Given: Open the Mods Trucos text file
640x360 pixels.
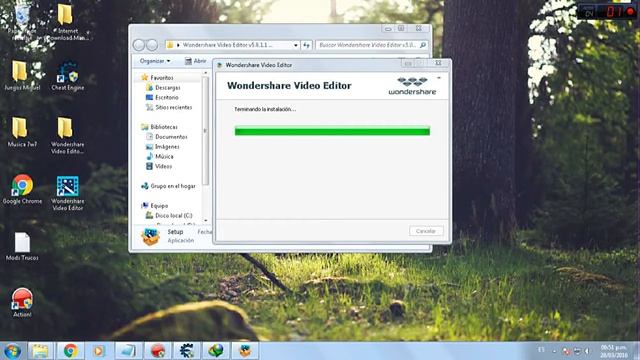Looking at the screenshot, I should pyautogui.click(x=22, y=246).
